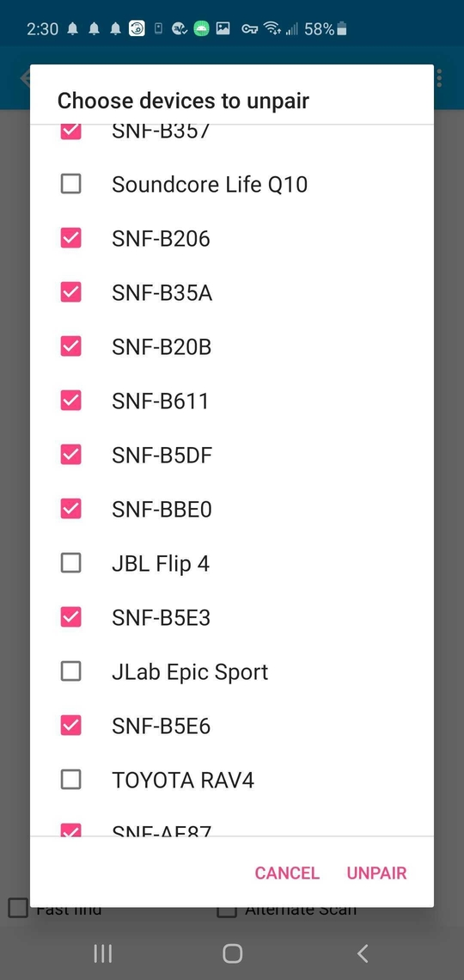Check the JBL Flip 4 checkbox
464x980 pixels.
coord(70,563)
